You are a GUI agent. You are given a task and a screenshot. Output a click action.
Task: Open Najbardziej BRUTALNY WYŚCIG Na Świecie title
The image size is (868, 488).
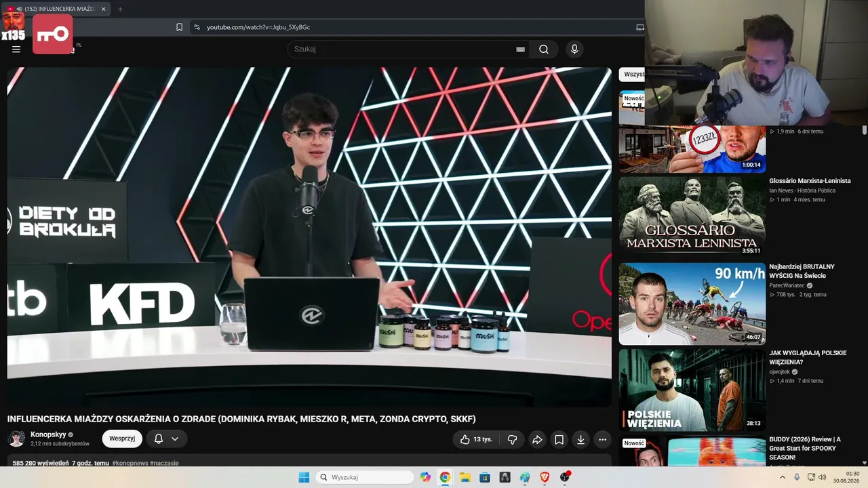click(802, 271)
